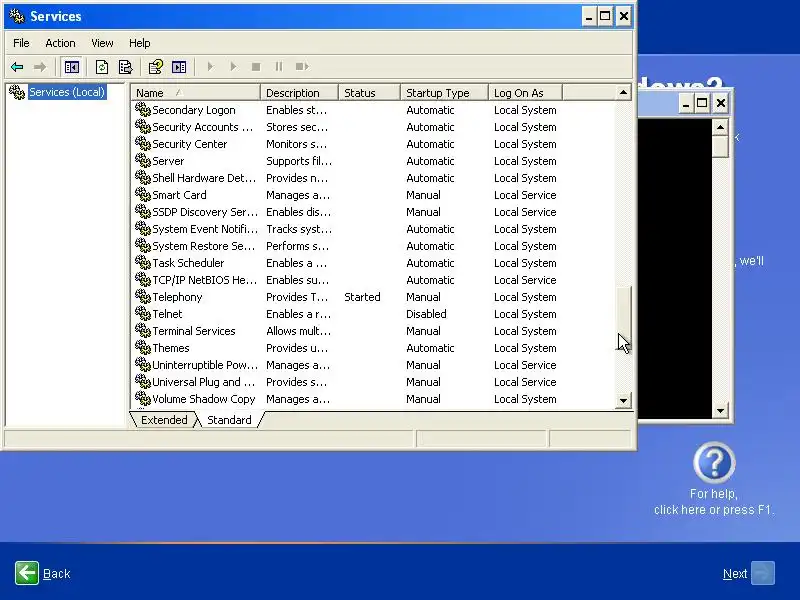Click scroll-up arrow in the background black window
This screenshot has width=800, height=600.
click(720, 127)
